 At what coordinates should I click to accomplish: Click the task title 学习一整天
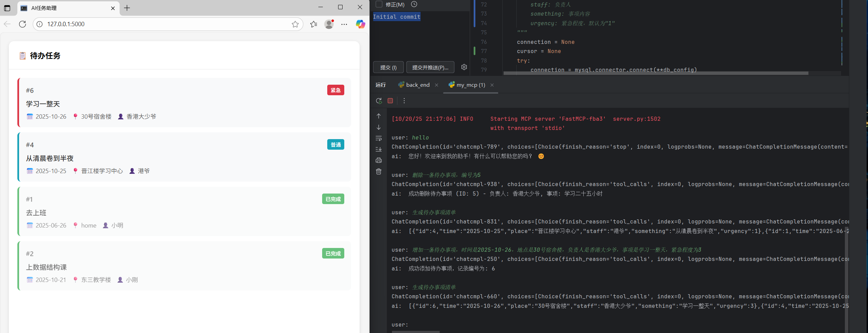43,104
